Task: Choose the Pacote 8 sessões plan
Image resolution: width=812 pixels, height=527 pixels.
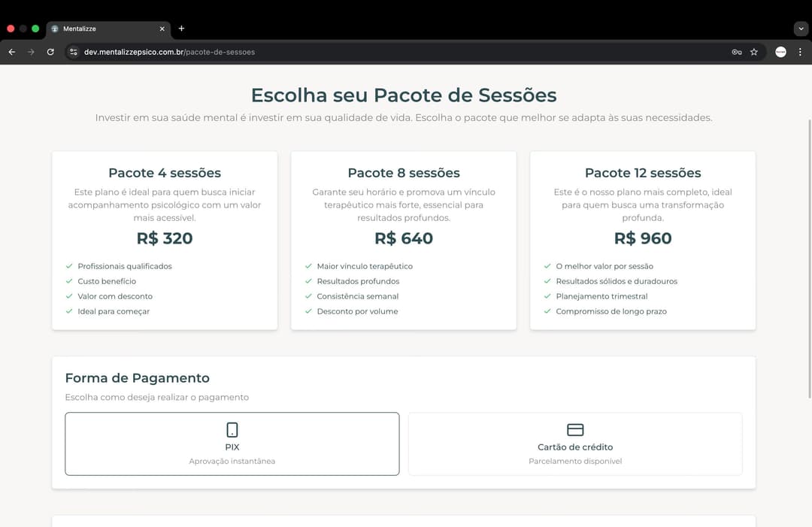Action: 404,241
